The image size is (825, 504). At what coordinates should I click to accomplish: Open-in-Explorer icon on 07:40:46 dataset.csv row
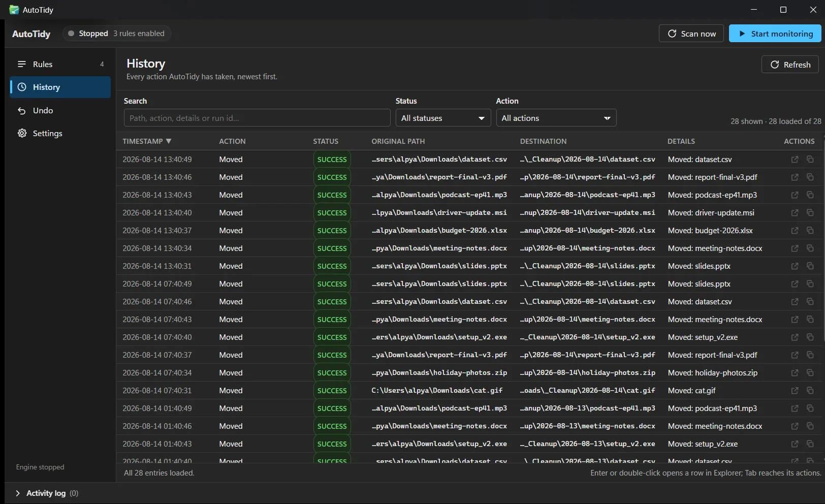[795, 302]
